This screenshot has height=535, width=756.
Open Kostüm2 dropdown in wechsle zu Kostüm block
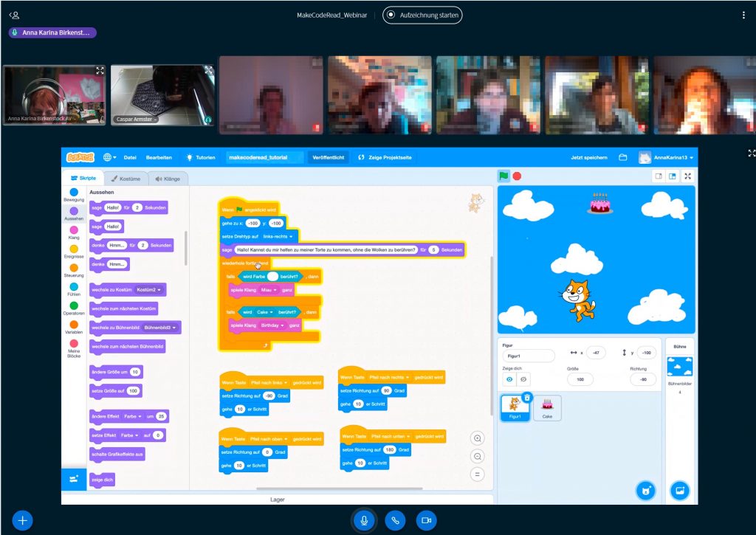pyautogui.click(x=148, y=290)
